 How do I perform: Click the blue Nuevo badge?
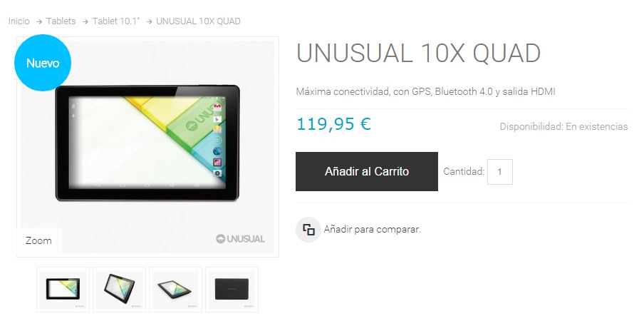(43, 63)
